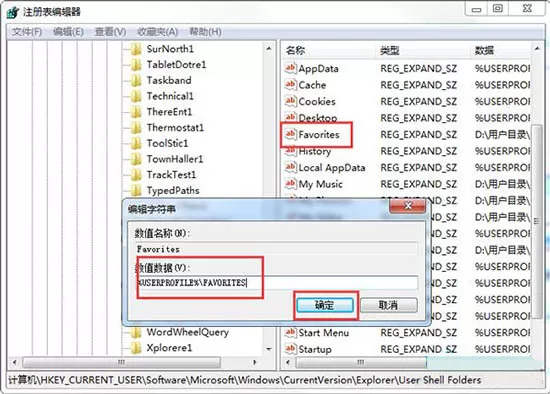Click the registry path in status bar
Viewport: 550px width, 394px height.
click(245, 380)
